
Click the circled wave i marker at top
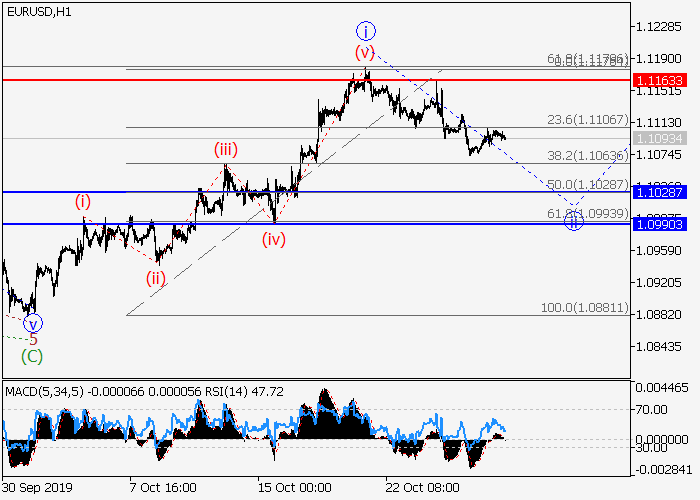pyautogui.click(x=365, y=30)
